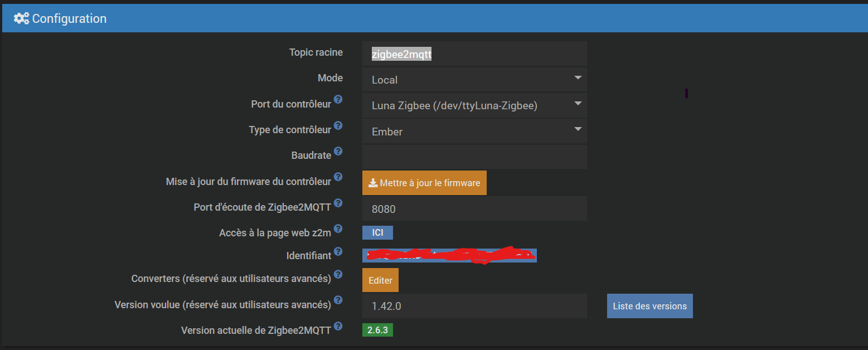Click the help icon next to Type de contrôleur
This screenshot has height=350, width=868.
[x=338, y=126]
